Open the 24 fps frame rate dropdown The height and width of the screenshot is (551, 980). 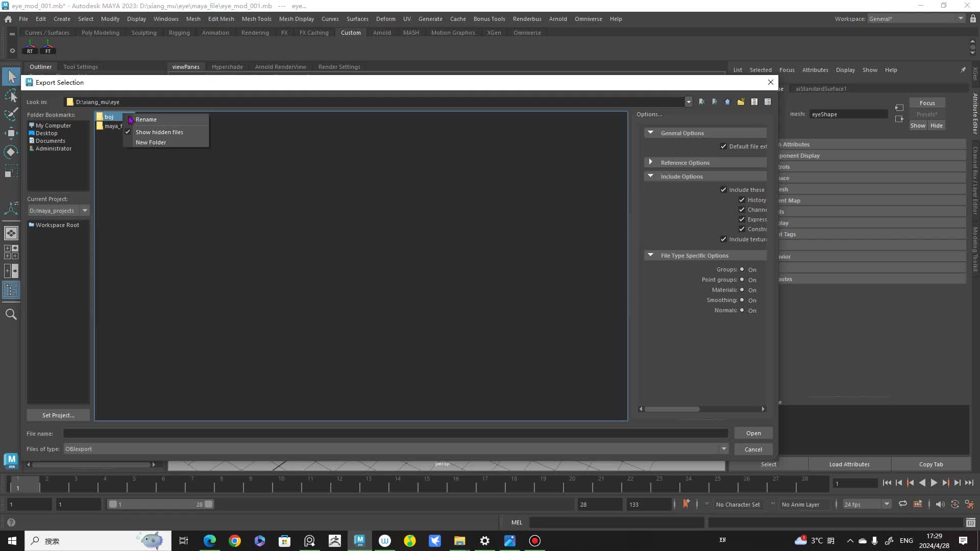[887, 504]
